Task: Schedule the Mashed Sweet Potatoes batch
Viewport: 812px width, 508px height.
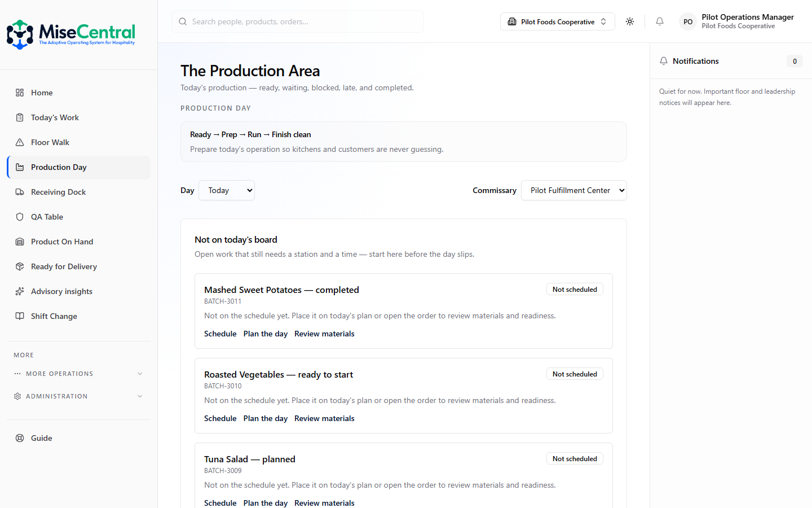Action: tap(220, 334)
